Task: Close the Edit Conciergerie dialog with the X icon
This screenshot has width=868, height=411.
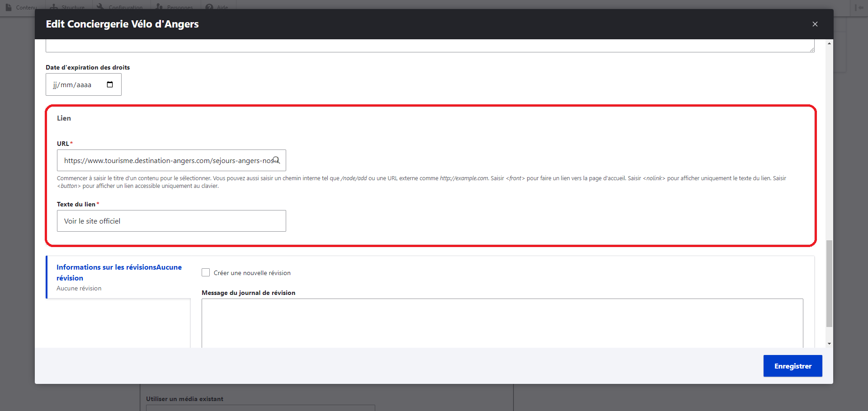Action: pos(815,24)
